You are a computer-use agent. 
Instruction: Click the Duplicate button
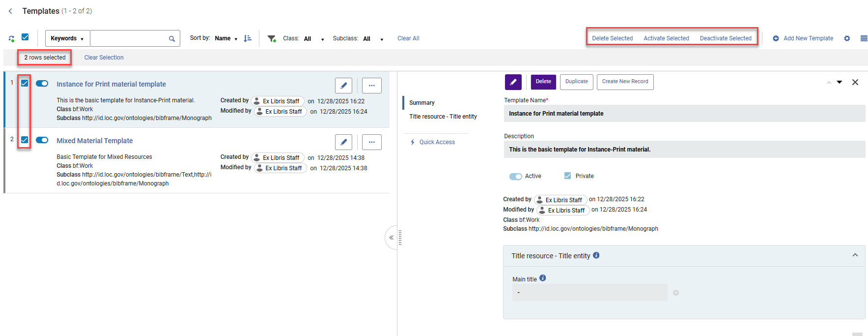click(577, 82)
